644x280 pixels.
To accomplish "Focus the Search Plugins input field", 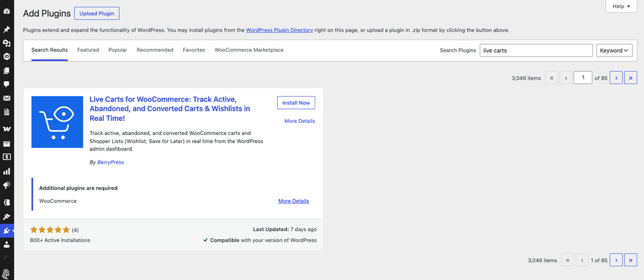I will pos(536,50).
